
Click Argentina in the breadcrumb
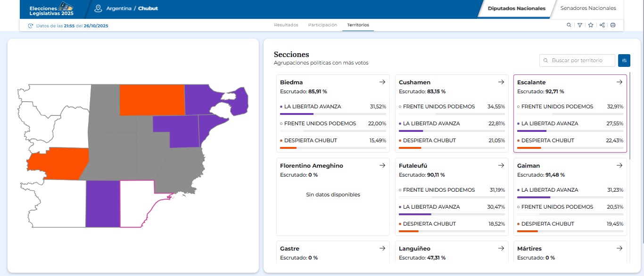(118, 8)
